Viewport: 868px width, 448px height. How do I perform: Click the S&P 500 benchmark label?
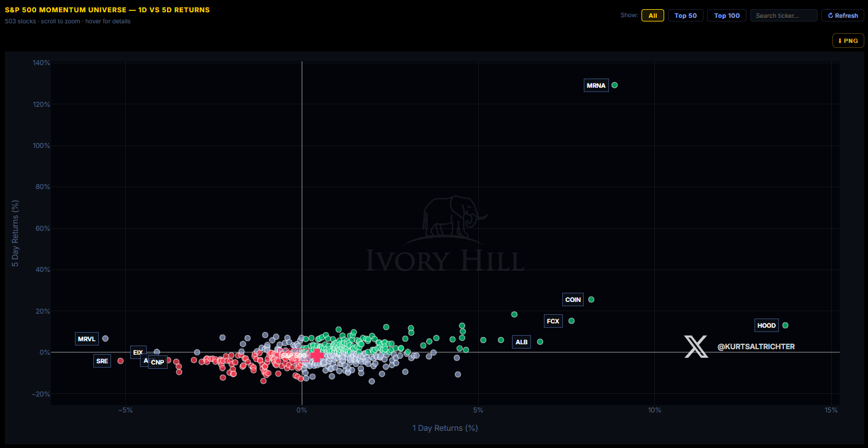pos(293,355)
